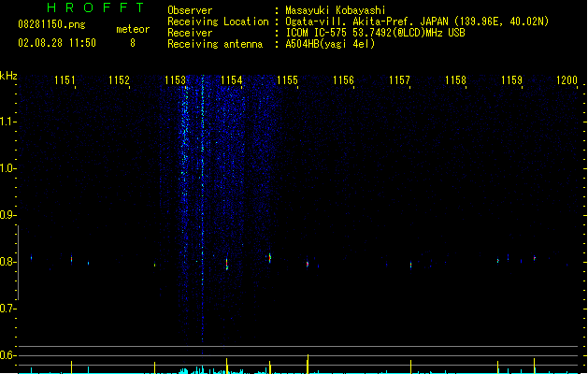Select the filename 08281150.png
588x374 pixels.
tap(51, 24)
